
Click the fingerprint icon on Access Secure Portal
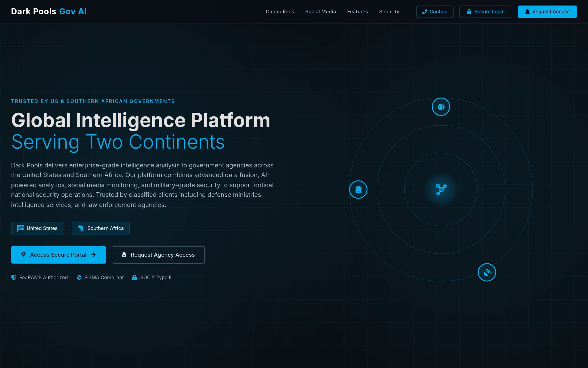click(x=24, y=255)
